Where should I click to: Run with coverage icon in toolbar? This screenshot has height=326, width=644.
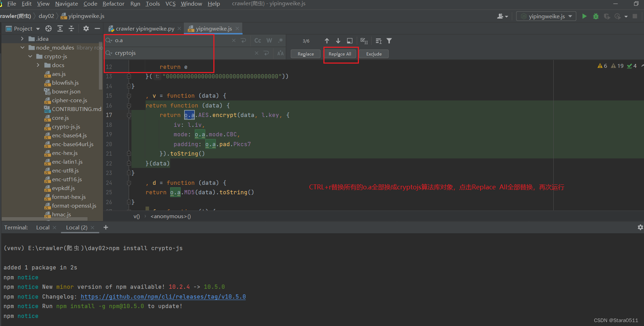point(607,16)
